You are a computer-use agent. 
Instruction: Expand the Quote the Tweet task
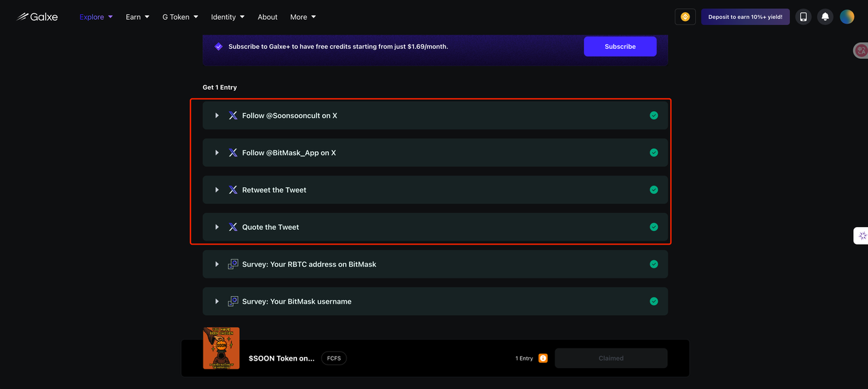click(x=217, y=228)
